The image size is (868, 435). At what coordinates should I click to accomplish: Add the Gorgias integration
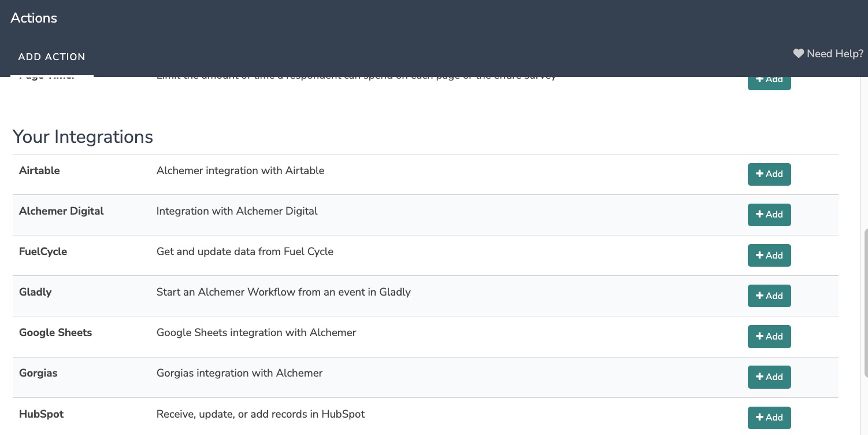click(769, 377)
